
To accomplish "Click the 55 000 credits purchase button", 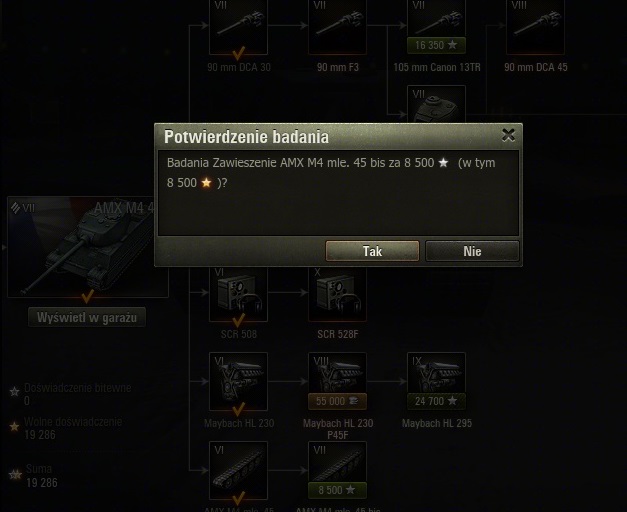I will (x=337, y=401).
